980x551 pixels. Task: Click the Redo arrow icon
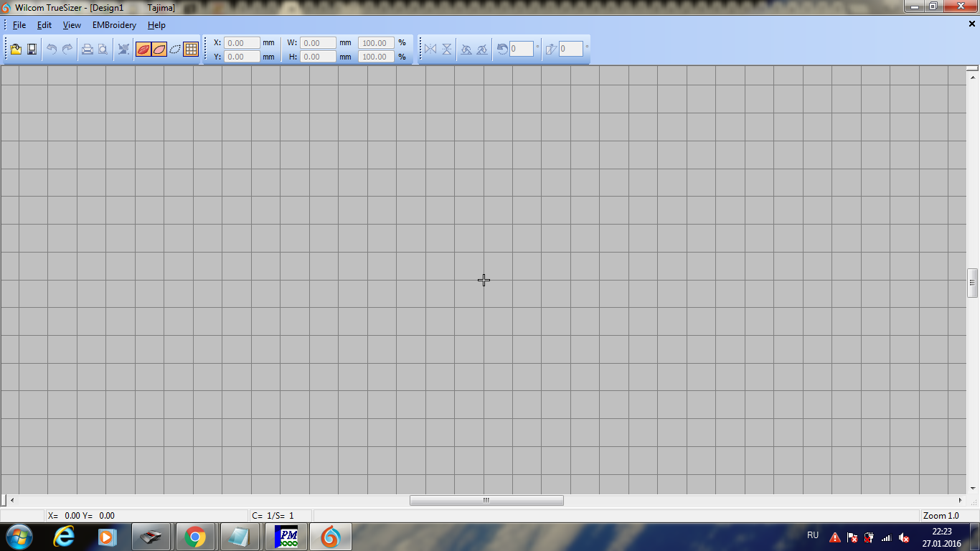coord(67,50)
